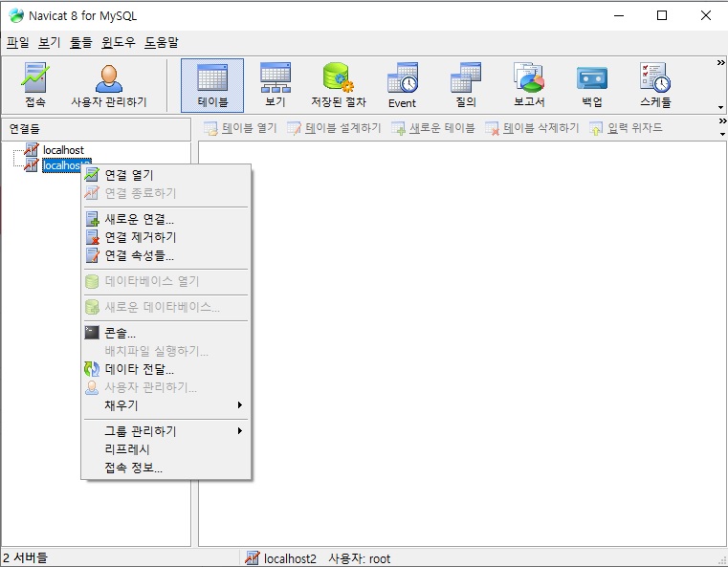Expand main toolbar overflow chevron

click(x=720, y=63)
